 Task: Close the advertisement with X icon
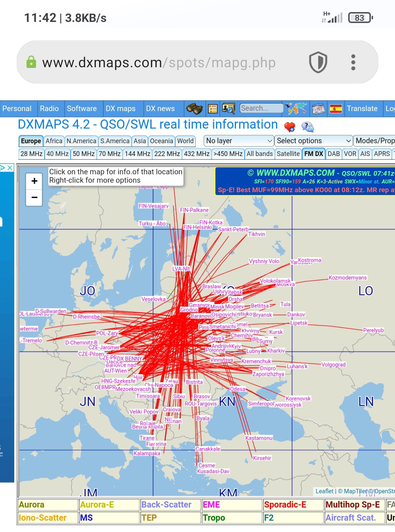10,168
